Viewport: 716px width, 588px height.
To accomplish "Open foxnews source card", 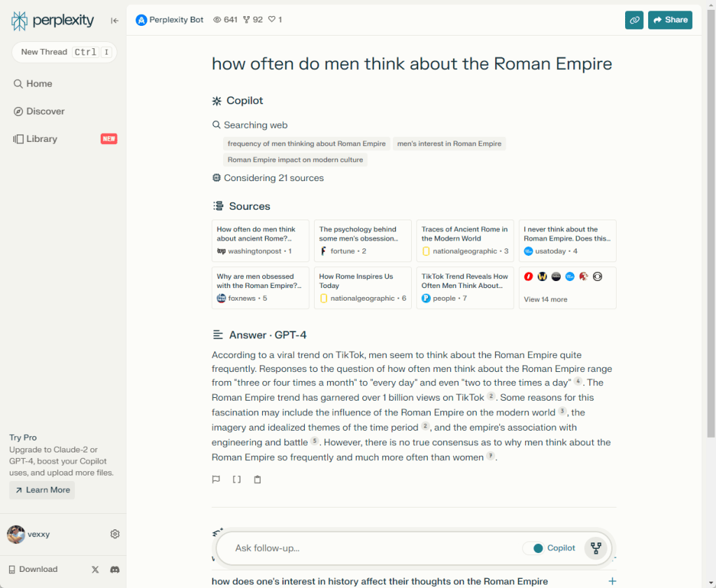I will click(x=260, y=288).
